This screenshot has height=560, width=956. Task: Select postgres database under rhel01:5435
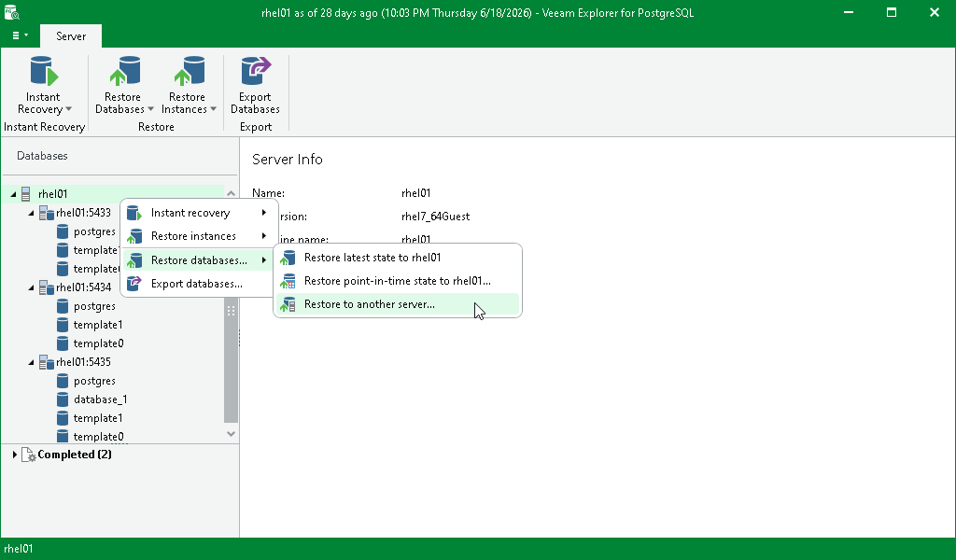tap(94, 381)
